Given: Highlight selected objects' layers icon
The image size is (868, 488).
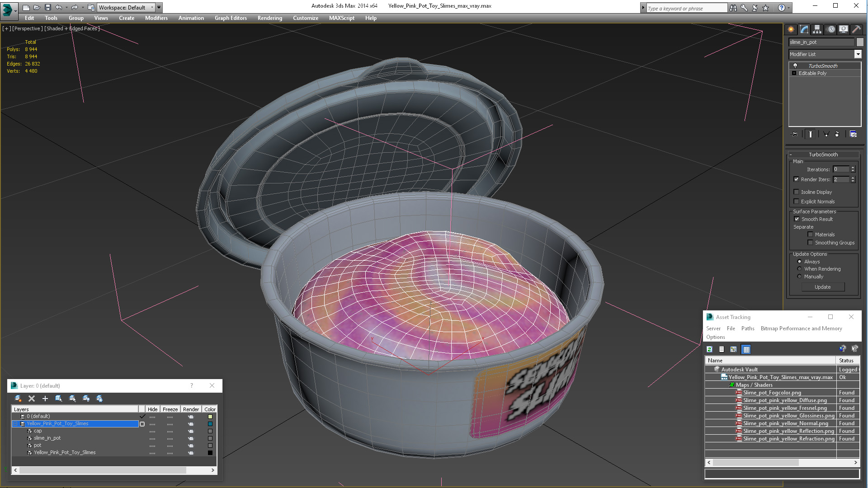Looking at the screenshot, I should click(x=72, y=399).
